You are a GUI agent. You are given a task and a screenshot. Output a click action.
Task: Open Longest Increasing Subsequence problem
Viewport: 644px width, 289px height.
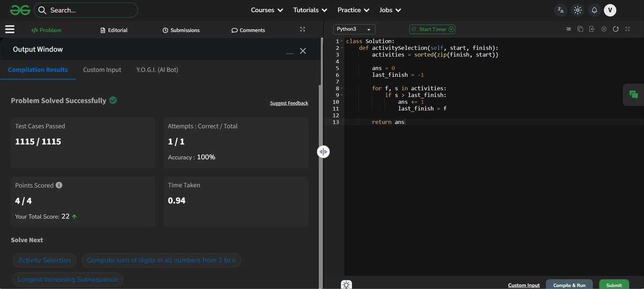[68, 279]
